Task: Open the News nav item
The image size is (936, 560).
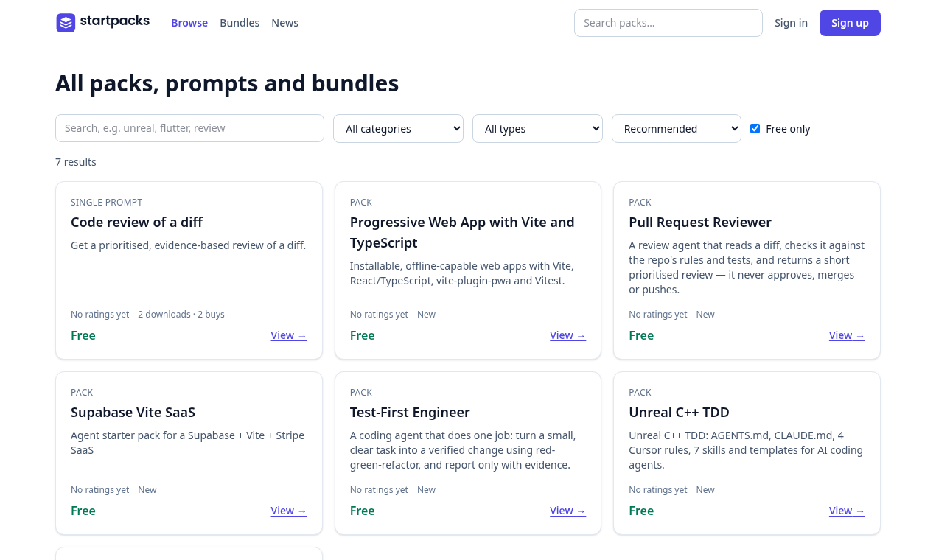Action: [x=284, y=23]
